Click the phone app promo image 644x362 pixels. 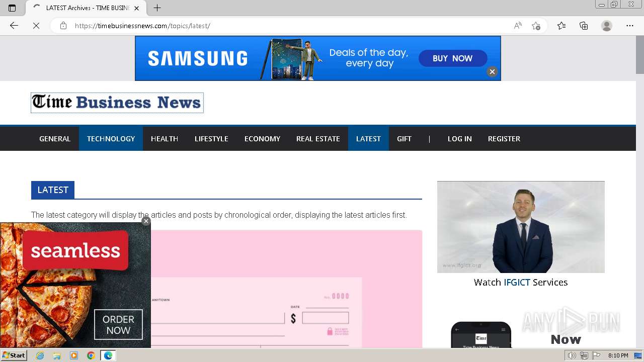click(x=481, y=335)
